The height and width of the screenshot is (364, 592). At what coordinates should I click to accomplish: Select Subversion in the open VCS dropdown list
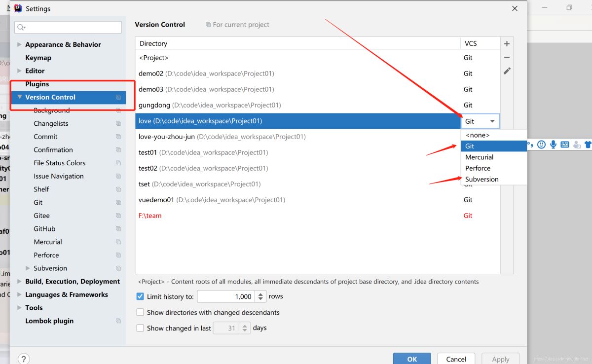pos(494,180)
